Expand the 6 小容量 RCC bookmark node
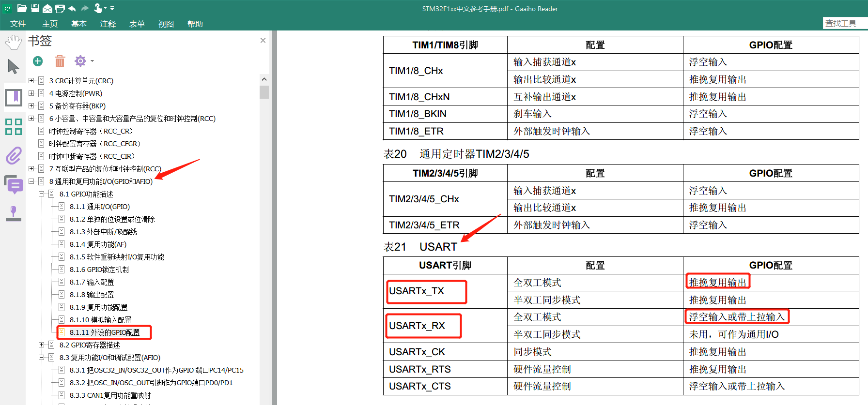Image resolution: width=868 pixels, height=405 pixels. click(x=31, y=119)
